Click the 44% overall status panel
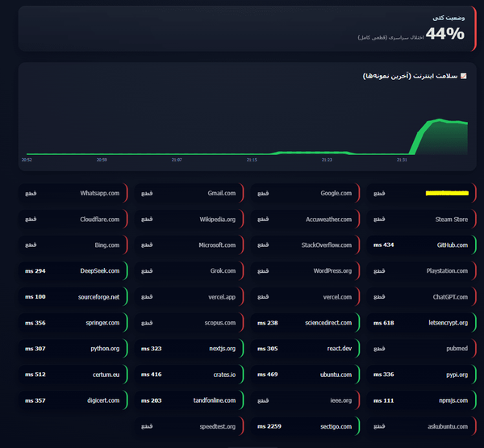484x448 pixels. [x=248, y=28]
